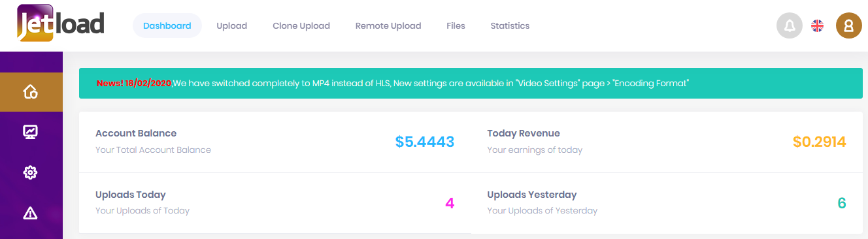Viewport: 868px width, 239px height.
Task: Click the Uploads Today heading
Action: click(x=131, y=195)
